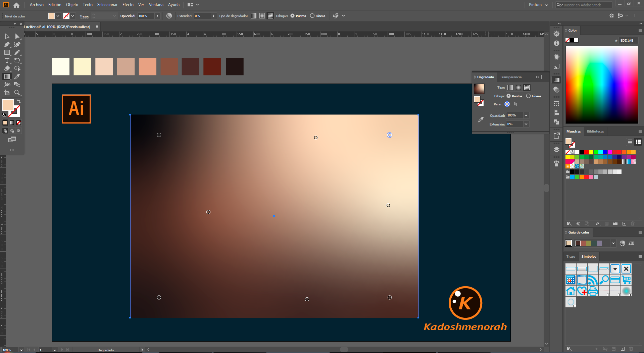Open the zoom level dropdown at 100%

(x=21, y=350)
